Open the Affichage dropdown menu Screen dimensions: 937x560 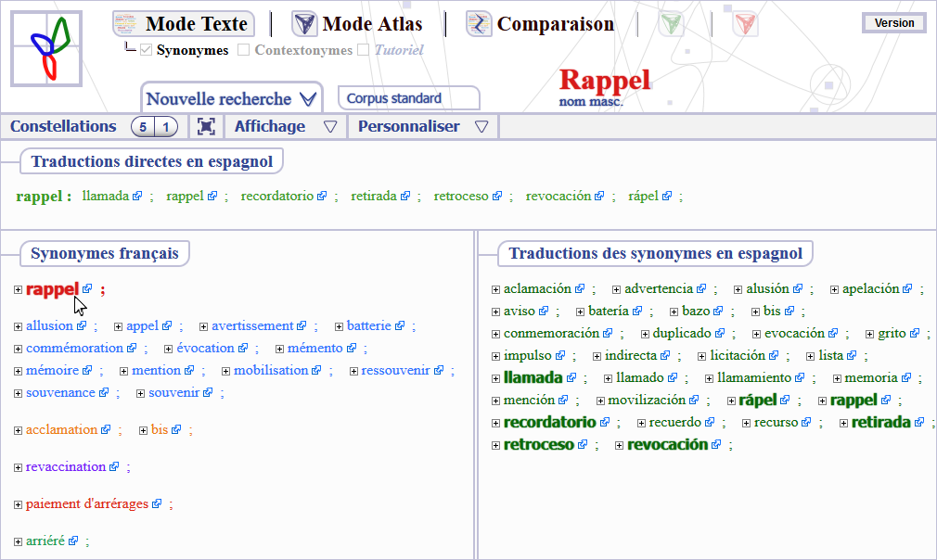pos(284,127)
